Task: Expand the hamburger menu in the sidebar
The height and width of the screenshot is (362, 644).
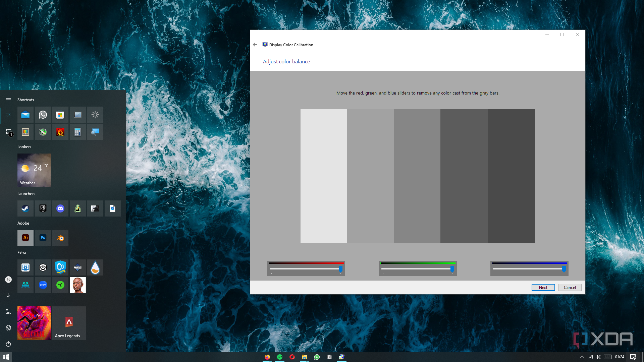Action: tap(8, 100)
